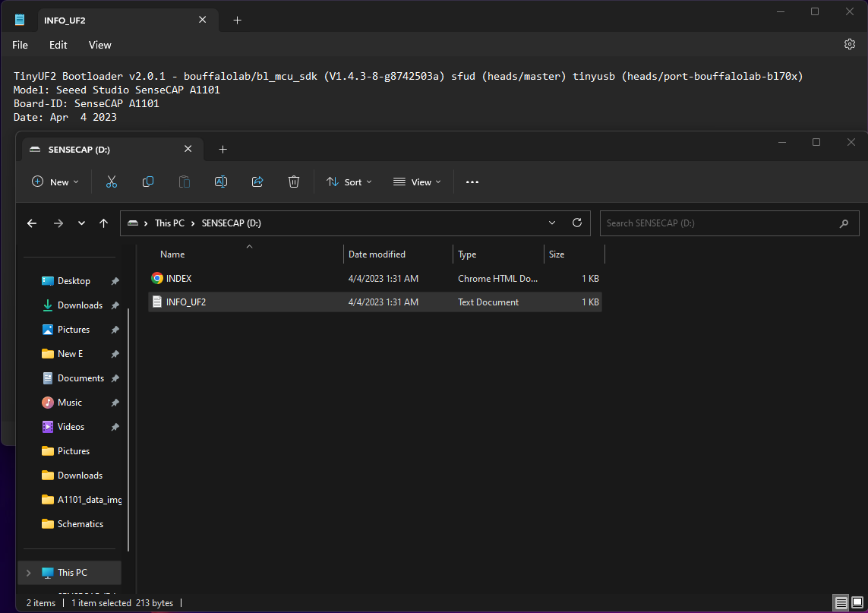Screen dimensions: 868x613
Task: Open Notepad settings gear icon
Action: 850,45
